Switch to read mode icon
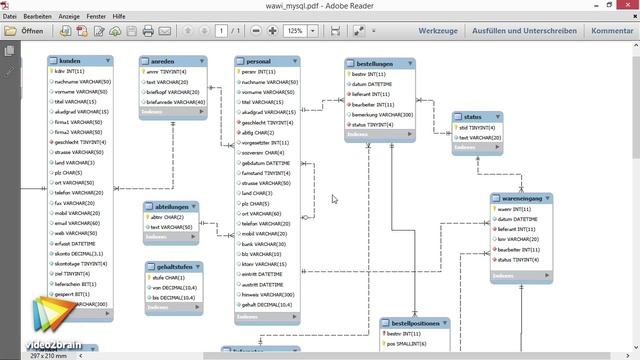The width and height of the screenshot is (640, 360). [x=359, y=31]
